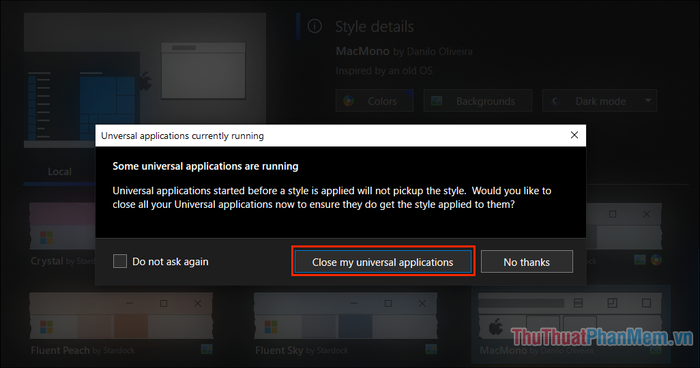Viewport: 700px width, 368px height.
Task: Select the MacMono style thumbnail
Action: 570,317
